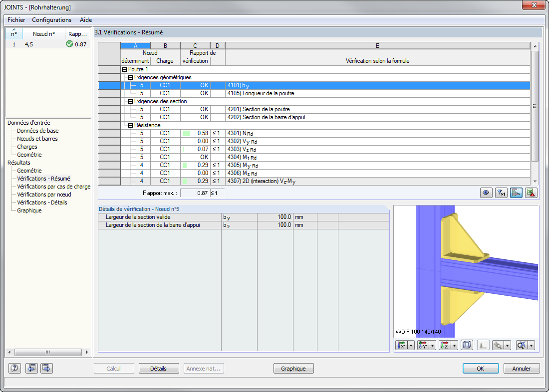Open the -Y view dropdown arrow
This screenshot has width=549, height=392.
tap(433, 346)
